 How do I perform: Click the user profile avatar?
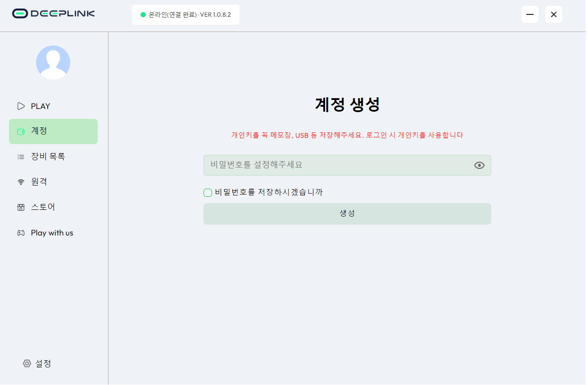click(x=53, y=63)
